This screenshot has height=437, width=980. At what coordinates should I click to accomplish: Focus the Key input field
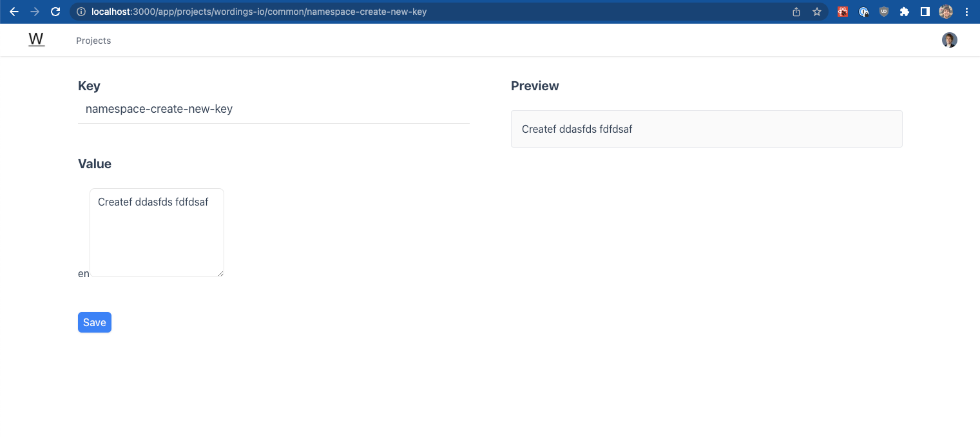(274, 110)
